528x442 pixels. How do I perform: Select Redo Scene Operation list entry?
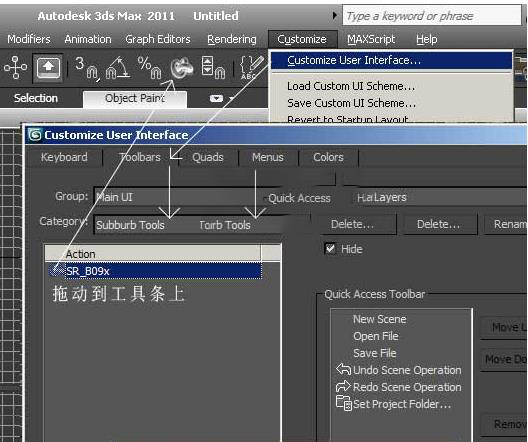tap(407, 386)
